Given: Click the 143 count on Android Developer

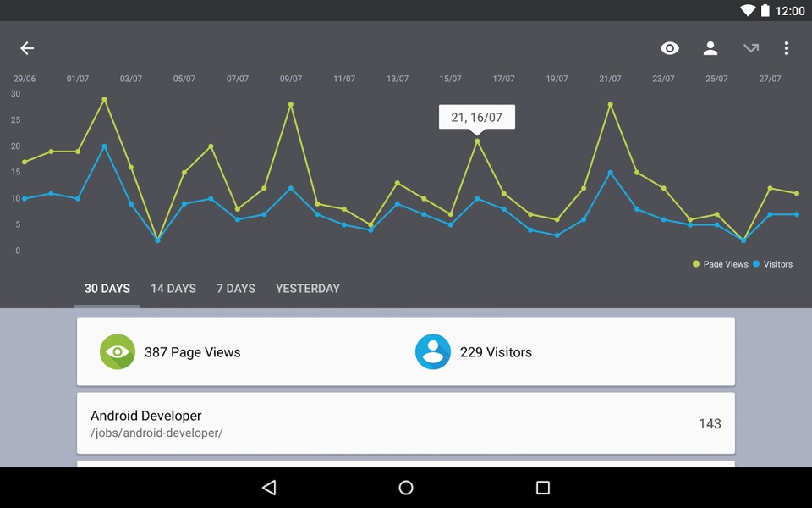Looking at the screenshot, I should [x=710, y=424].
